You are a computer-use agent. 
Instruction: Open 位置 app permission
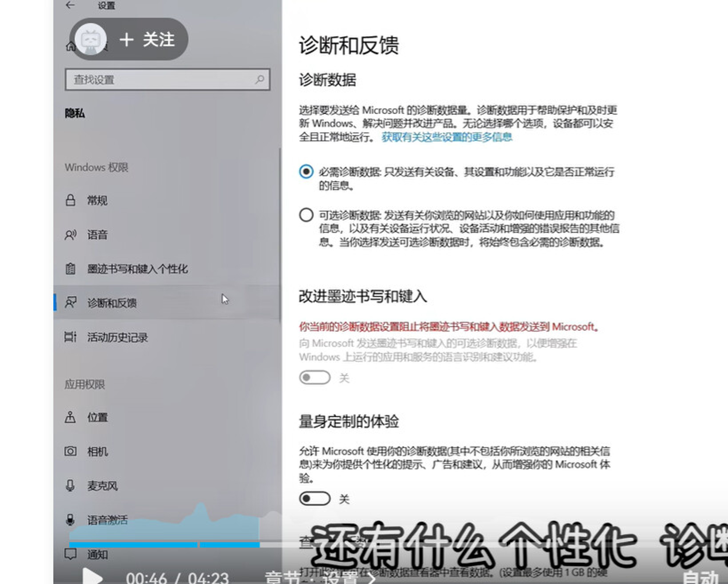coord(167,417)
